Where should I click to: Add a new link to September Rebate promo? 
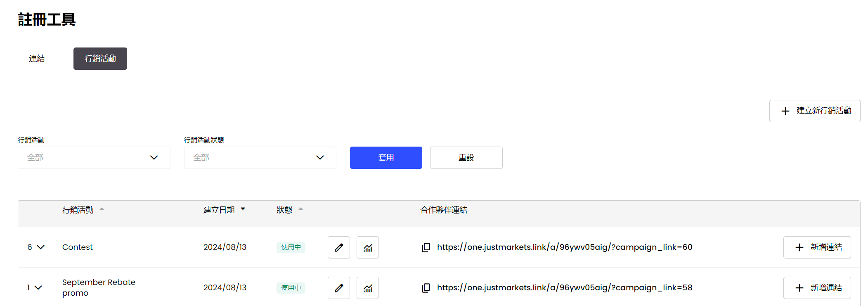[x=817, y=288]
